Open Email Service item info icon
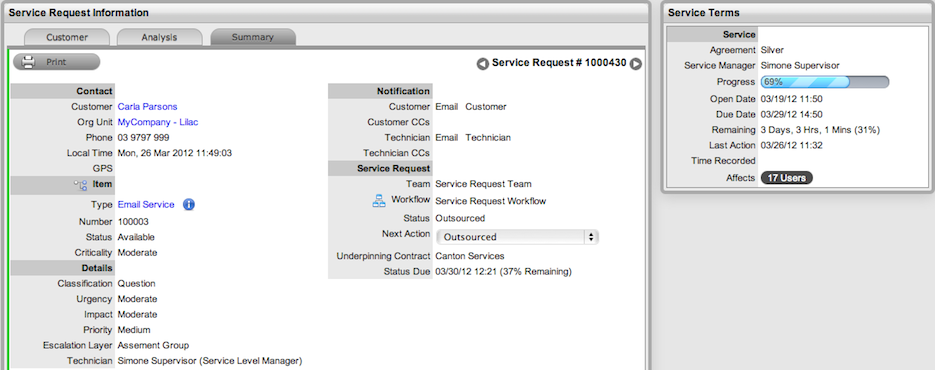The image size is (935, 370). pyautogui.click(x=188, y=205)
